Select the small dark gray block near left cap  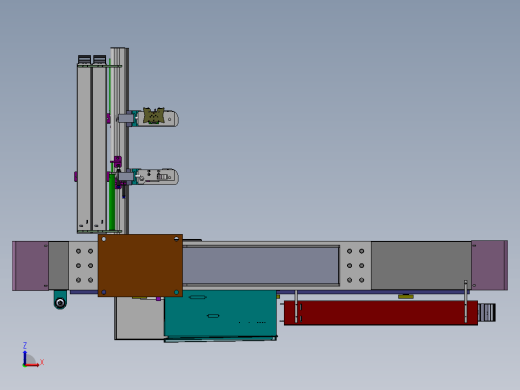(x=59, y=266)
